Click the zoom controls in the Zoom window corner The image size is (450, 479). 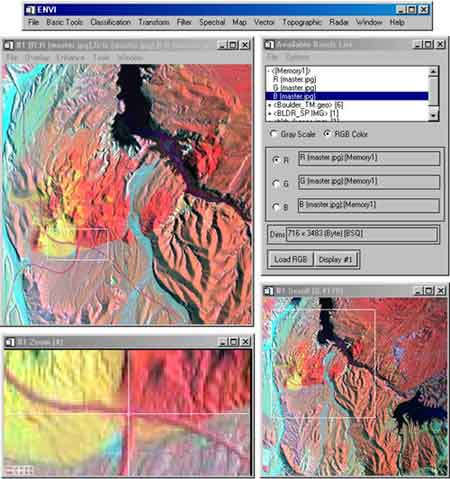point(19,470)
